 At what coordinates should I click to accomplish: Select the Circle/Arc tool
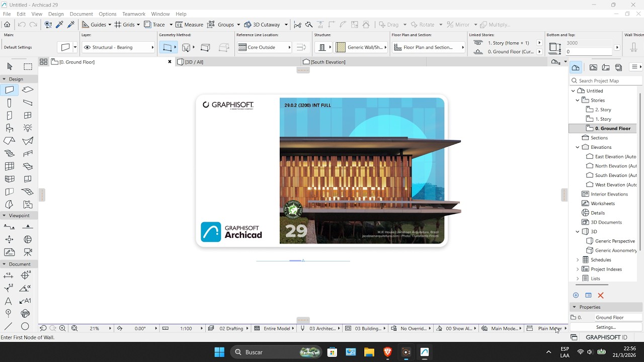(x=25, y=326)
